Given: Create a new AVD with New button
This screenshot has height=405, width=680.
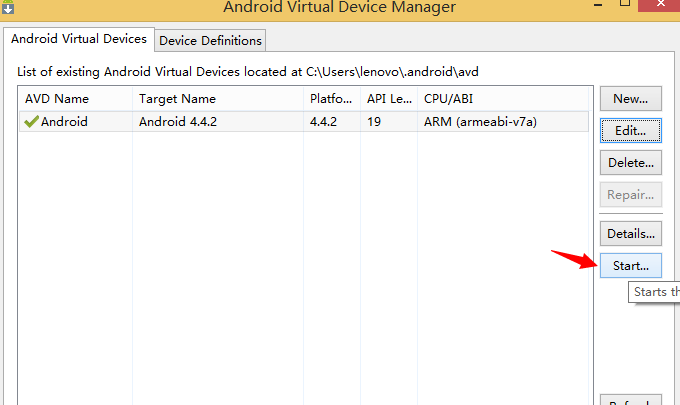Looking at the screenshot, I should tap(631, 99).
